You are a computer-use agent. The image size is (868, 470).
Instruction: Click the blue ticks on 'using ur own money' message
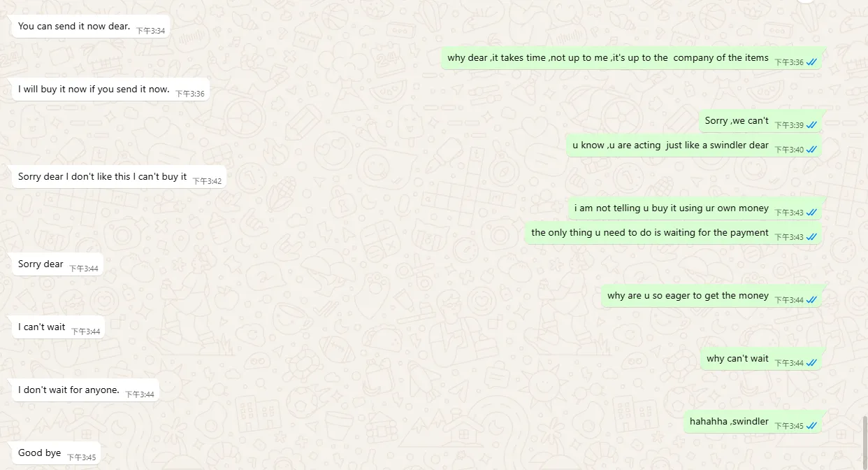click(811, 212)
